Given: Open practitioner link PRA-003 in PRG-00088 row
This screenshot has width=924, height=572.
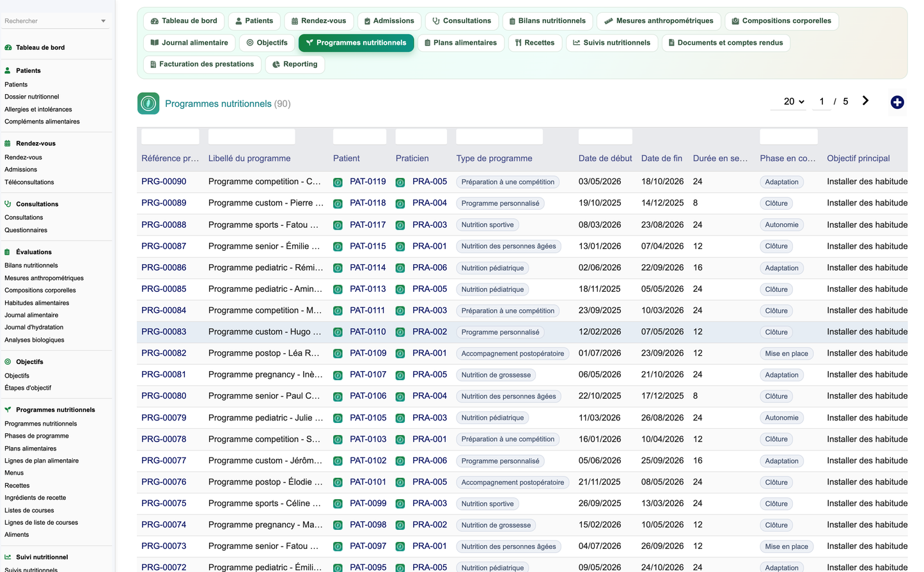Looking at the screenshot, I should click(x=430, y=225).
